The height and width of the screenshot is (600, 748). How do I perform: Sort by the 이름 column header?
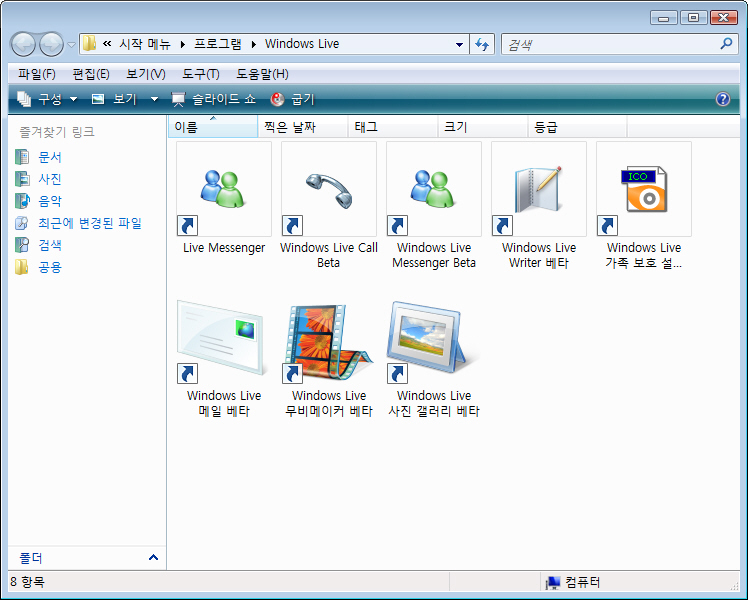coord(213,127)
